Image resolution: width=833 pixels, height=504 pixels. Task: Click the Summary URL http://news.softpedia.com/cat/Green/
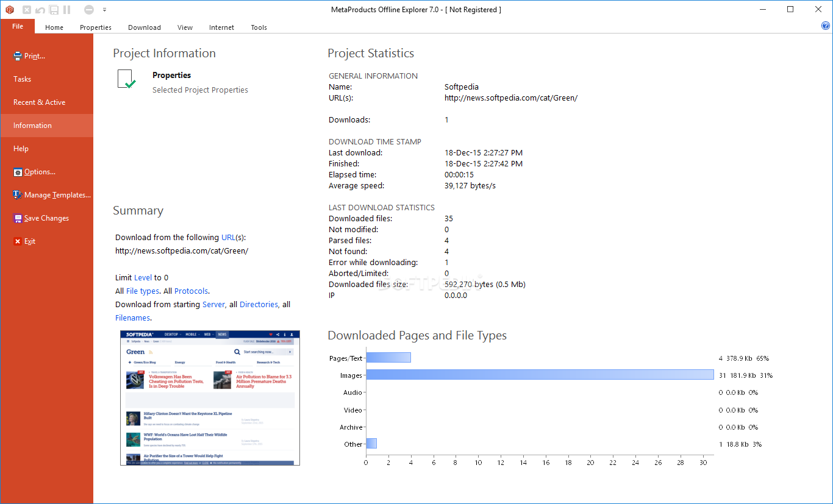coord(182,251)
